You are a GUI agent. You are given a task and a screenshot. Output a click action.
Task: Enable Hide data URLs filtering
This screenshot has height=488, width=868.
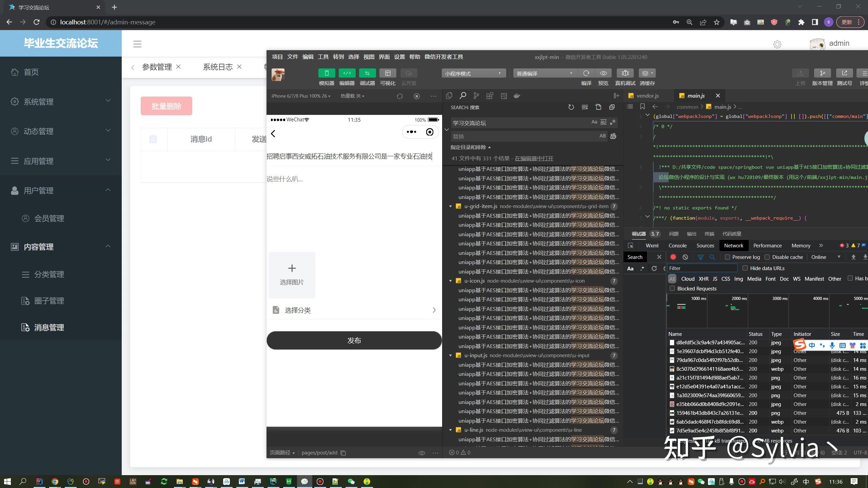pyautogui.click(x=745, y=268)
